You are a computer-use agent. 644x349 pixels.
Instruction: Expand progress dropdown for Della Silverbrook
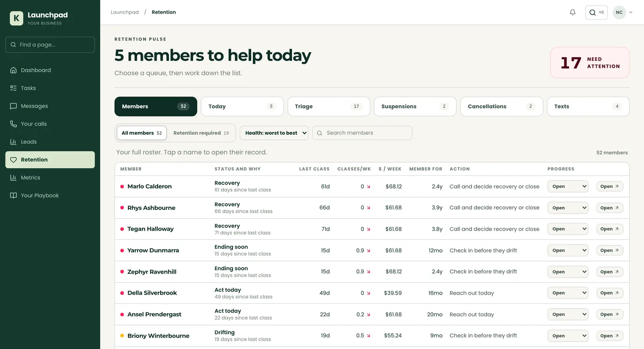point(568,293)
